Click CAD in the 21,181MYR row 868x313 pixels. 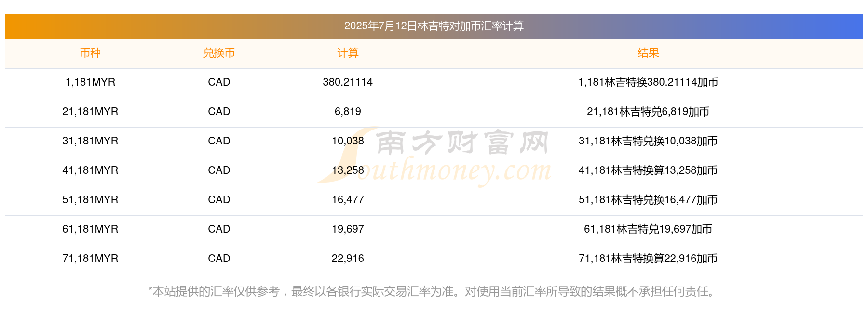tap(219, 112)
